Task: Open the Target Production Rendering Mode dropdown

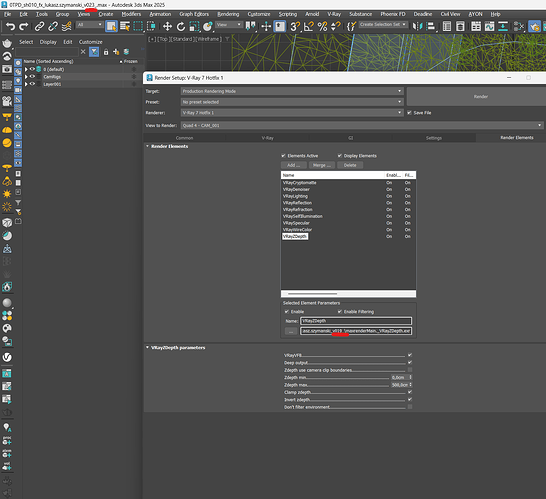Action: (292, 91)
